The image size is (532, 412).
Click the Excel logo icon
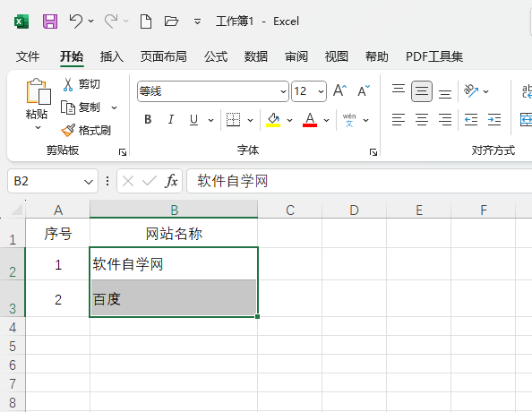point(21,21)
